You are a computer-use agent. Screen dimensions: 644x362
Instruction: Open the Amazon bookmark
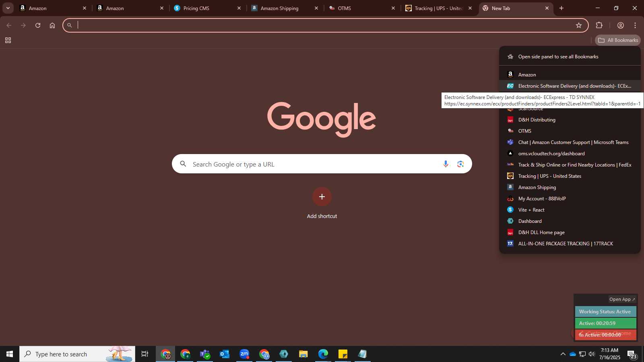pos(570,75)
